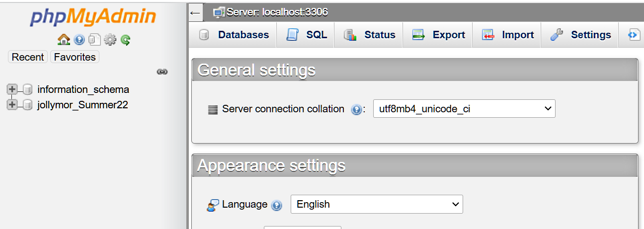
Task: Open the Export tab
Action: click(x=439, y=35)
